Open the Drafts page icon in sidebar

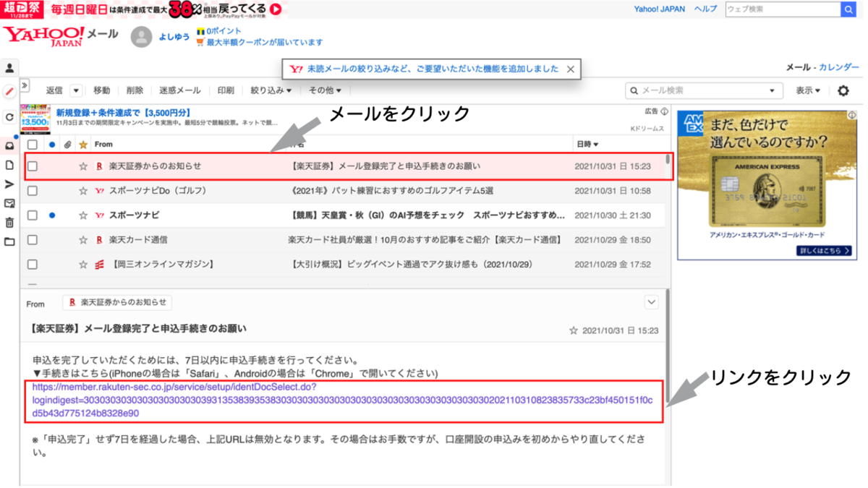point(9,165)
